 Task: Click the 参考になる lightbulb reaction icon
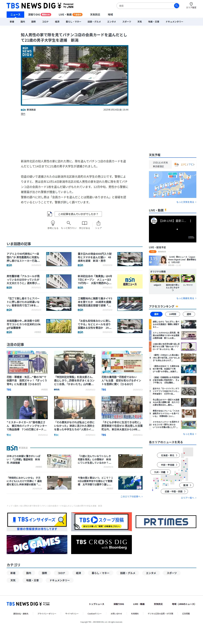point(53,223)
